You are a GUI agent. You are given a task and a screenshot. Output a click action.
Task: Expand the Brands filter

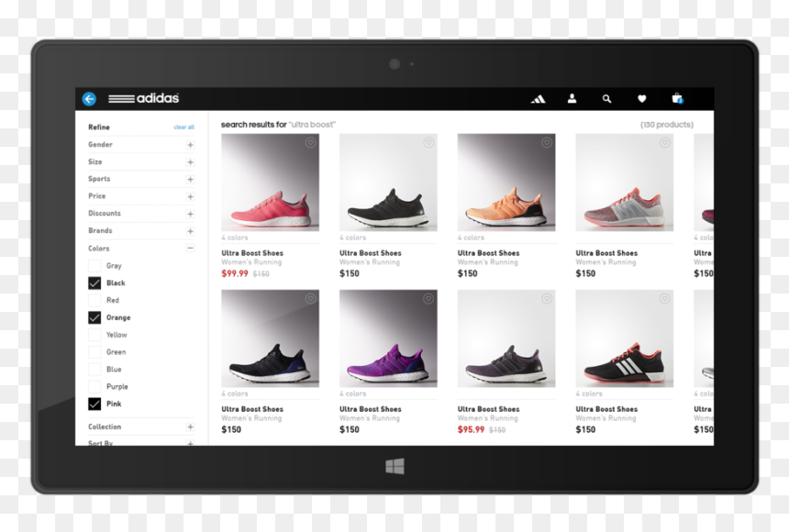point(190,231)
